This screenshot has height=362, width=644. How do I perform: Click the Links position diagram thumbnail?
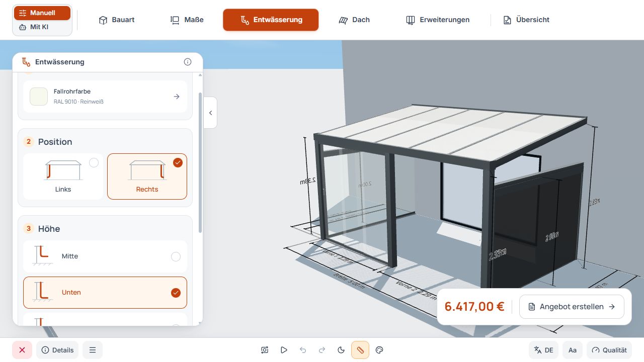click(x=63, y=170)
